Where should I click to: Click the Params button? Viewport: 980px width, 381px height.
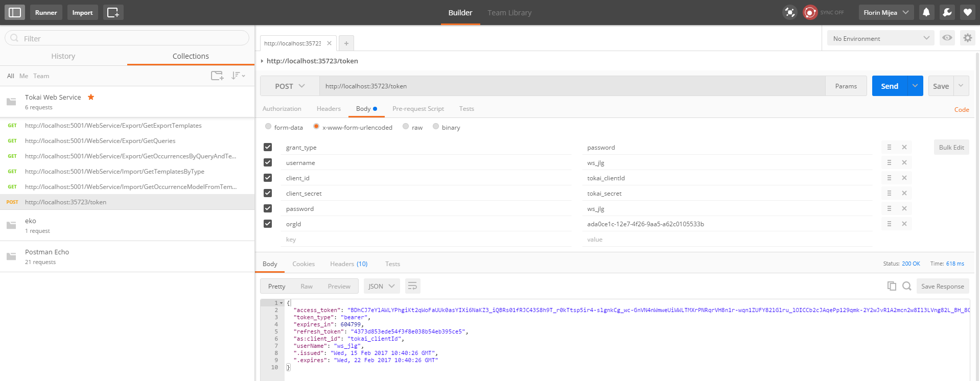tap(846, 86)
